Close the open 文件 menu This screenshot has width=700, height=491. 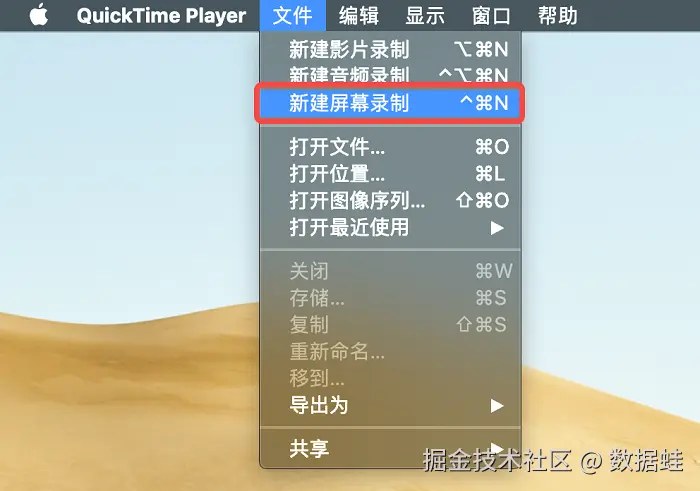(292, 16)
